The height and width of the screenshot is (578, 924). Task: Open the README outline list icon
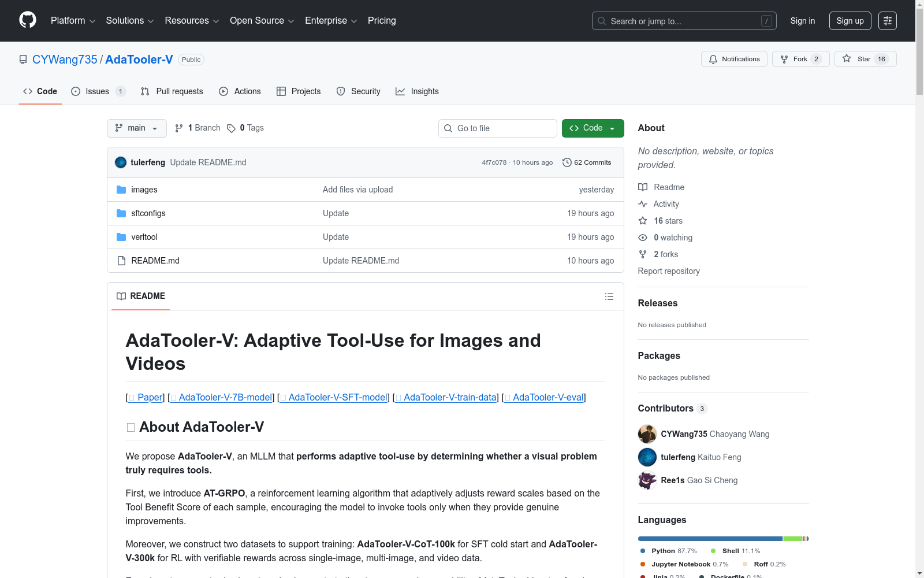click(609, 297)
